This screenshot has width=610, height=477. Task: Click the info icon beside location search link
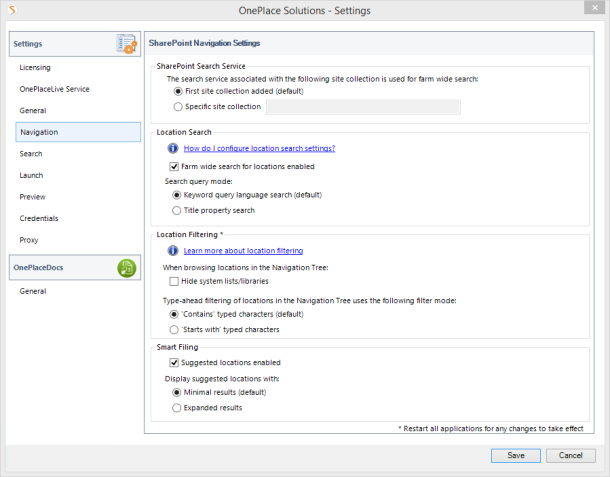tap(173, 148)
